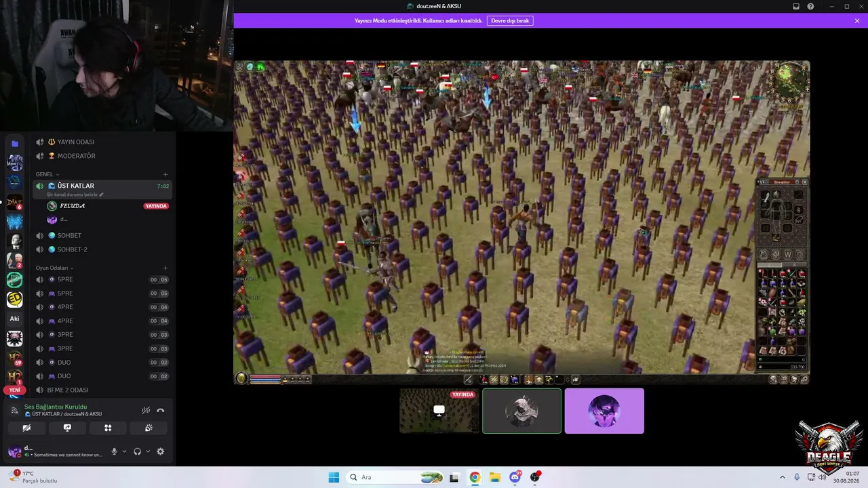Join the MODERATÖR voice channel
This screenshot has height=488, width=868.
102,156
